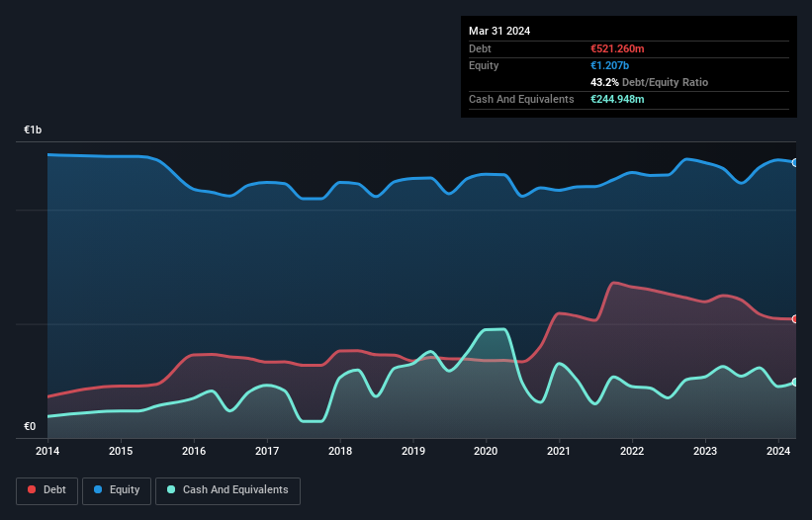Screen dimensions: 812x520
Task: Click the 2017 x-axis label
Action: [267, 451]
